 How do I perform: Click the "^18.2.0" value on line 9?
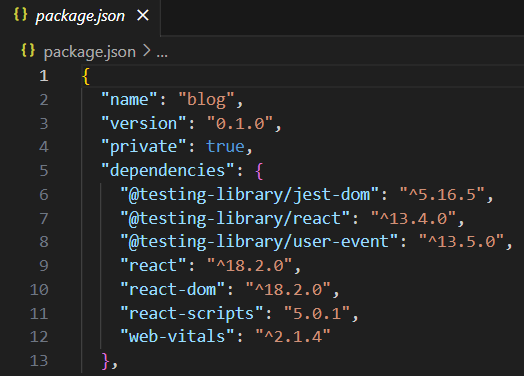[x=249, y=266]
